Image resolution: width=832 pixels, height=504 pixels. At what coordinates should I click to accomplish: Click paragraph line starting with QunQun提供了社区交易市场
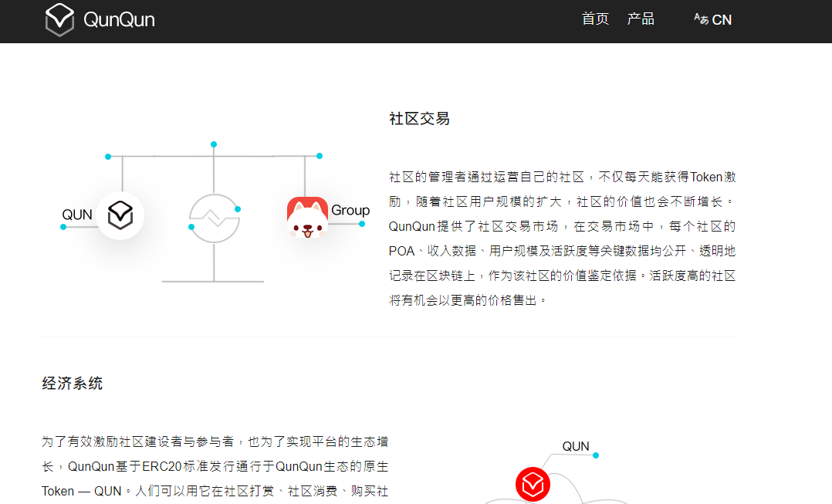(562, 227)
